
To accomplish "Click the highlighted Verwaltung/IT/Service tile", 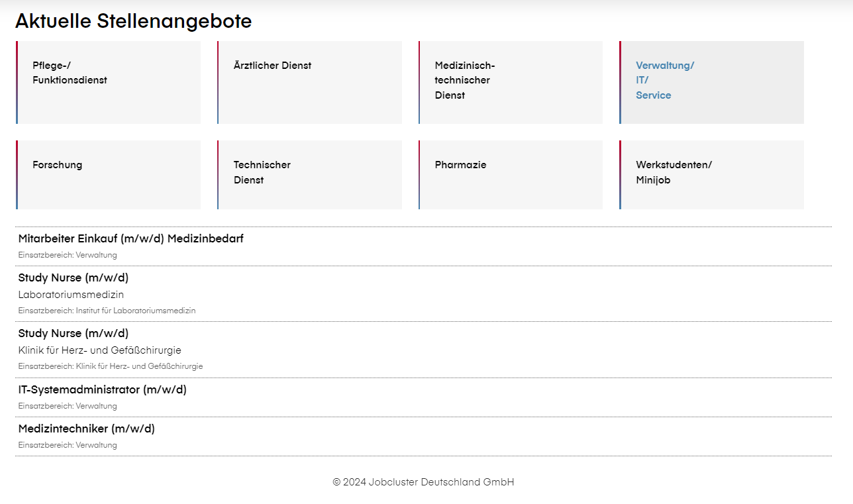I will pos(711,82).
